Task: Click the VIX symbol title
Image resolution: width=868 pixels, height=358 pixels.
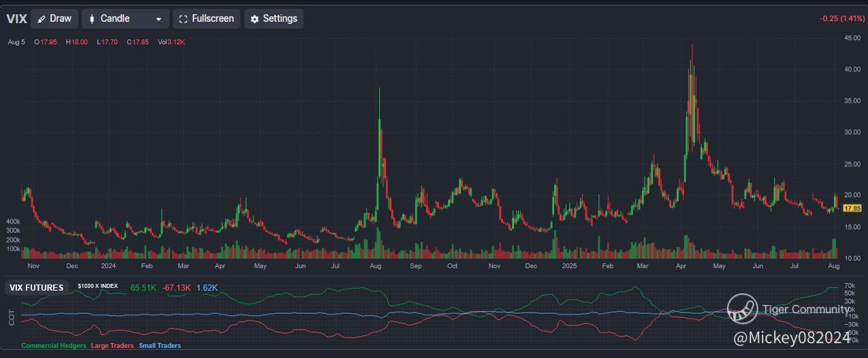Action: (x=16, y=19)
